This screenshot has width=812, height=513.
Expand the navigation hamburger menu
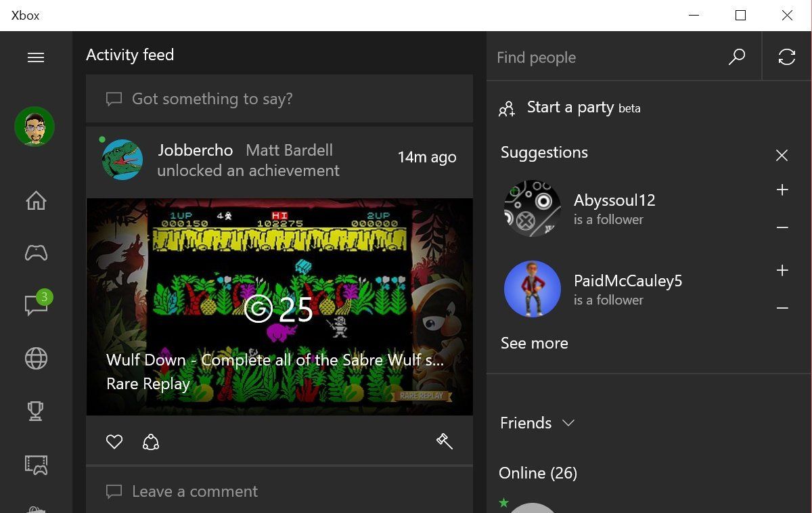coord(36,58)
